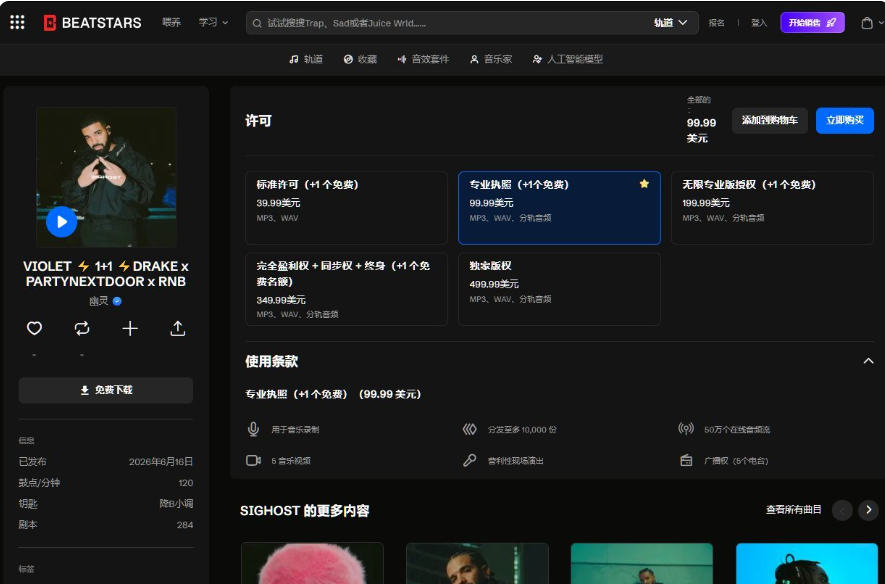
Task: Open the 喂养 feed menu item
Action: 171,23
